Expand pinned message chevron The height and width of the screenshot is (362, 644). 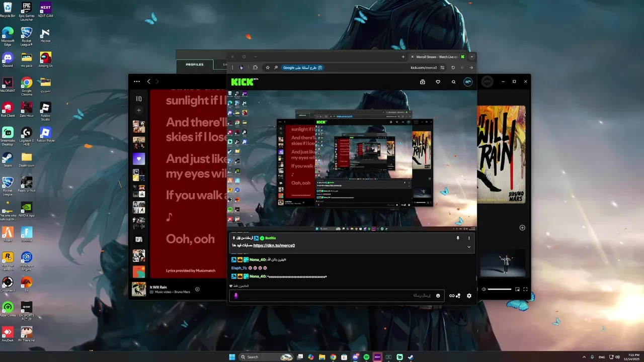[x=469, y=247]
